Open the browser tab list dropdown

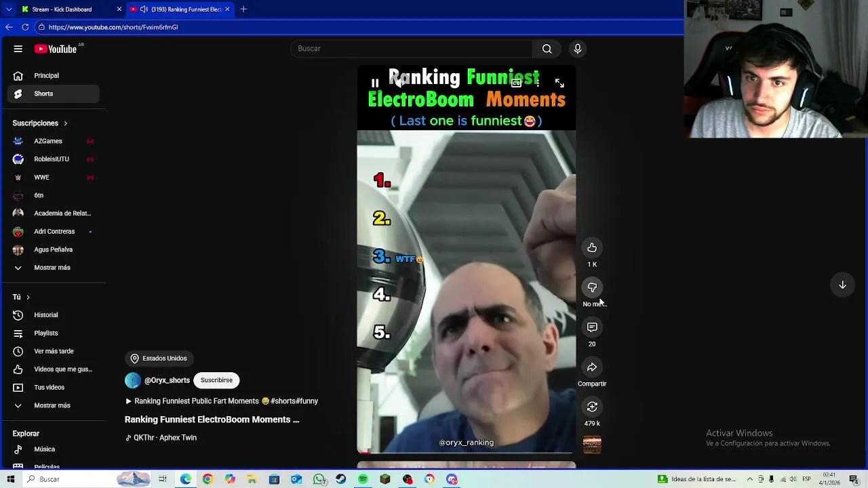9,9
